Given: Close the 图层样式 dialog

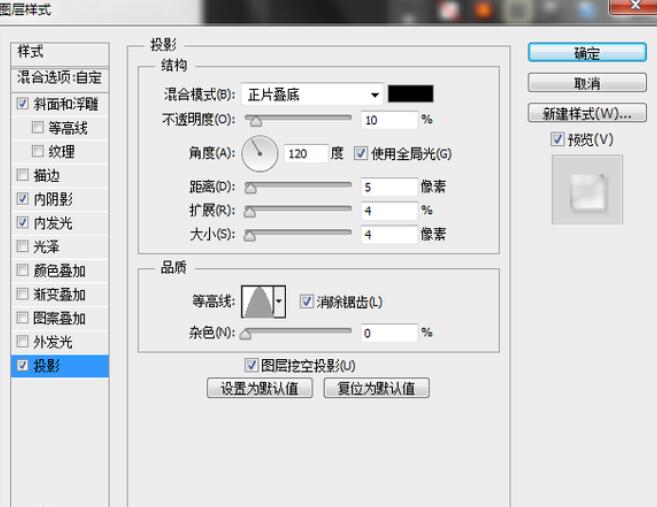Looking at the screenshot, I should pos(633,6).
